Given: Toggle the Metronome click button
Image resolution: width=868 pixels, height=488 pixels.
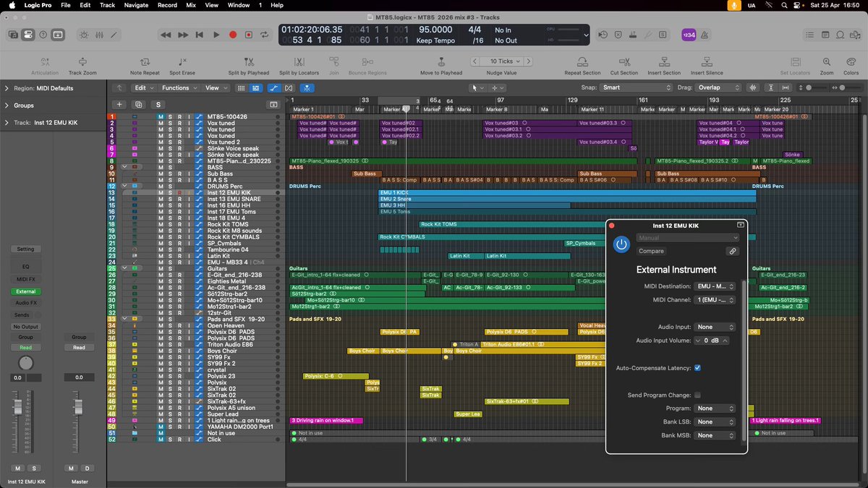Looking at the screenshot, I should (706, 35).
